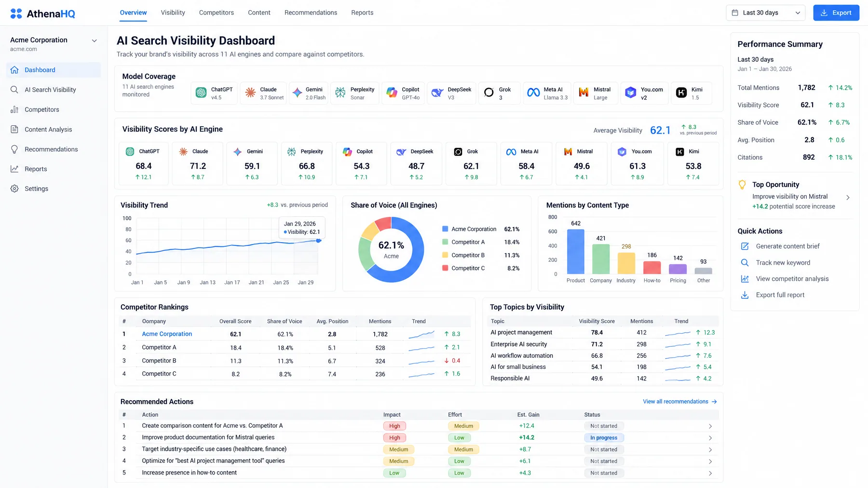The height and width of the screenshot is (488, 868).
Task: Expand the Acme Corporation account switcher
Action: point(95,41)
